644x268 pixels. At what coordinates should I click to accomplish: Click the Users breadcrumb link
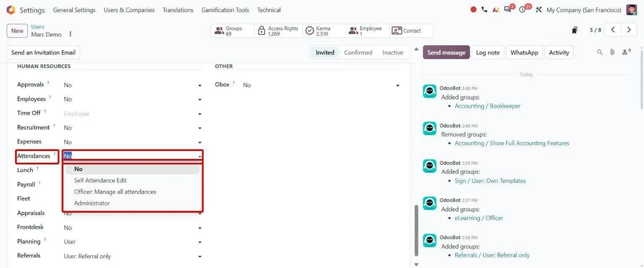coord(38,27)
